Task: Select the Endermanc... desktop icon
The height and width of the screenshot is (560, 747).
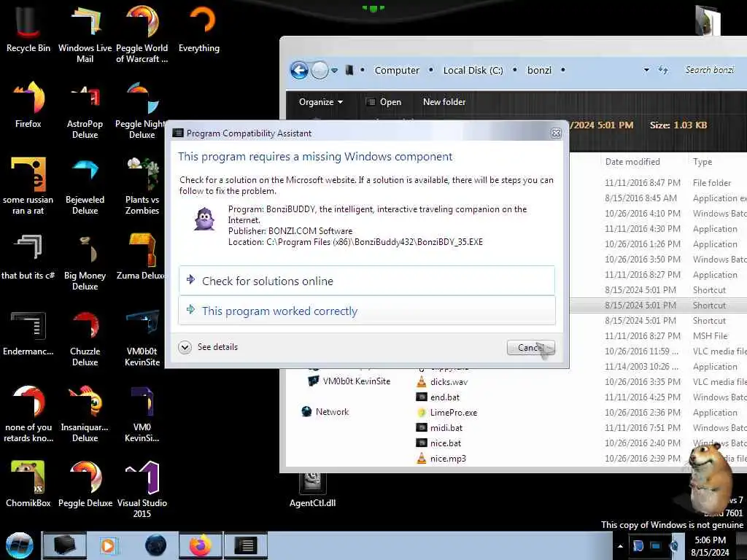Action: tap(28, 332)
